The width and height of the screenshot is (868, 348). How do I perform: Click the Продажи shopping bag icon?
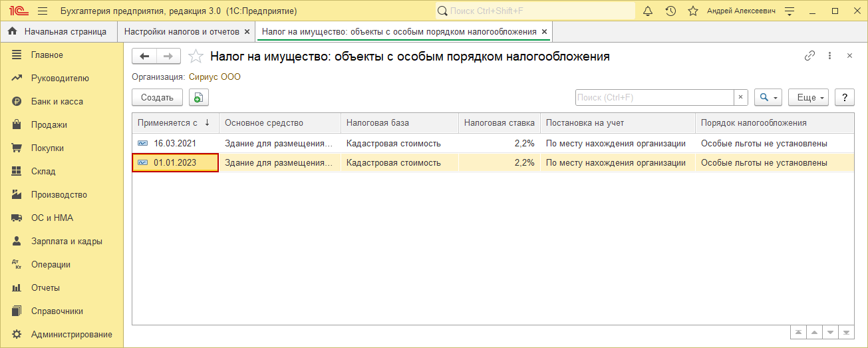coord(17,124)
